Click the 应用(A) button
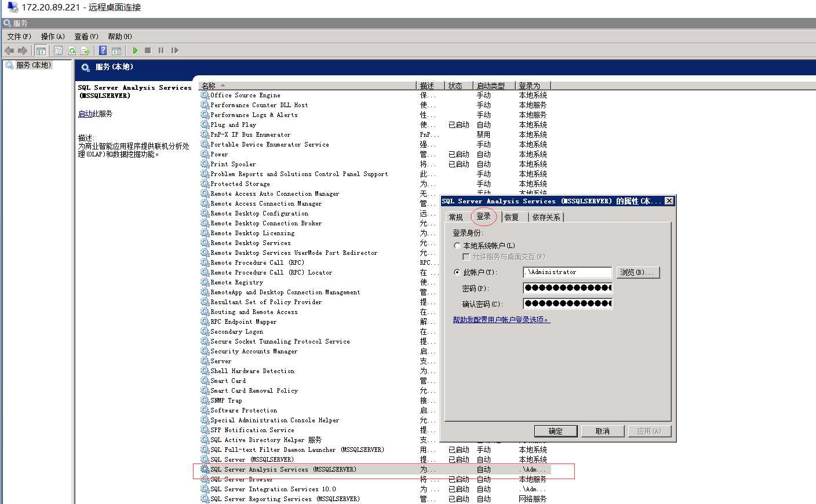The image size is (816, 504). [x=649, y=431]
